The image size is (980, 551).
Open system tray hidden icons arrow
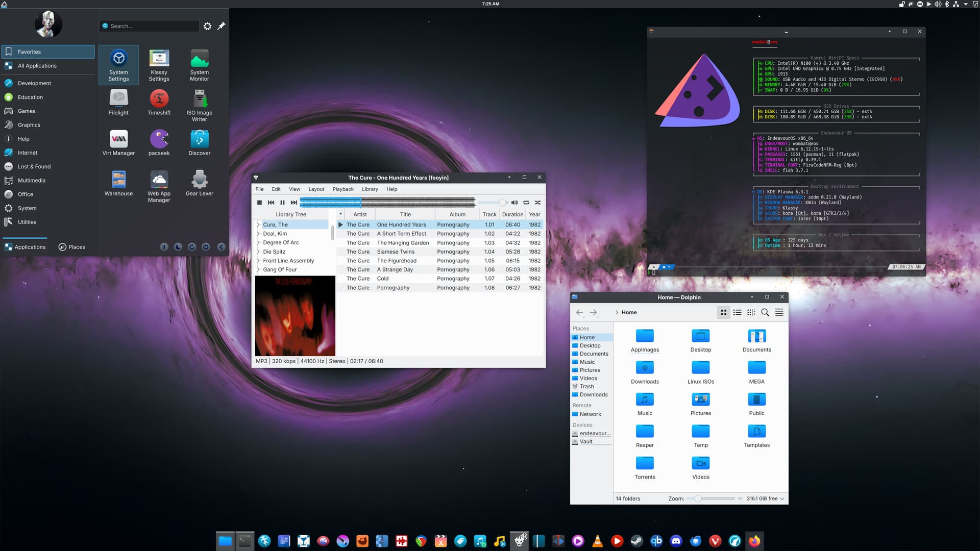[966, 4]
